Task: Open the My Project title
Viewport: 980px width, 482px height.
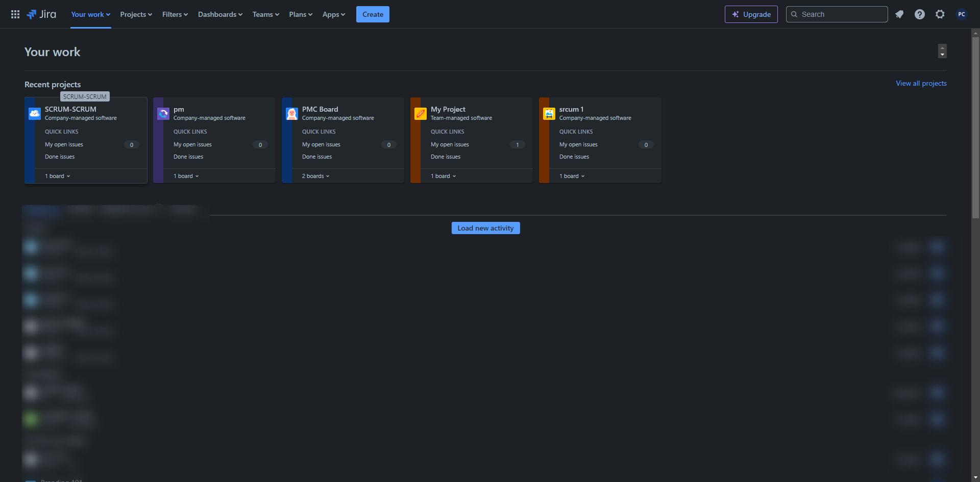Action: click(x=448, y=109)
